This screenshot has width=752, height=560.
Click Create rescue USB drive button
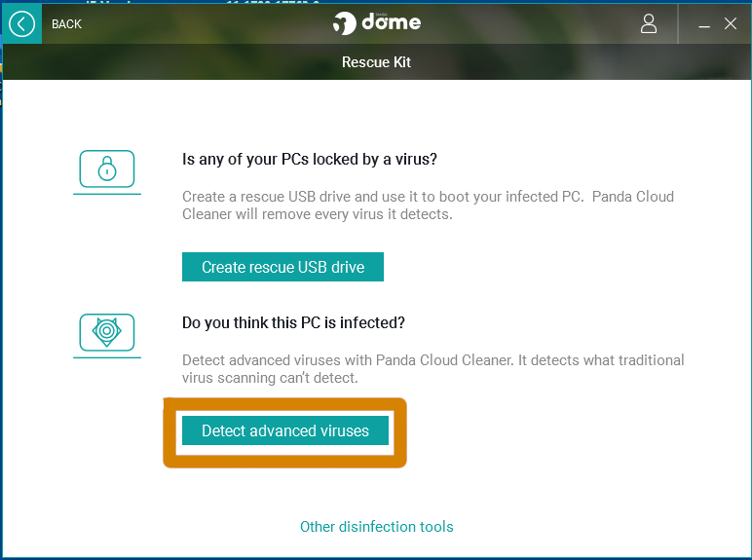pos(282,267)
